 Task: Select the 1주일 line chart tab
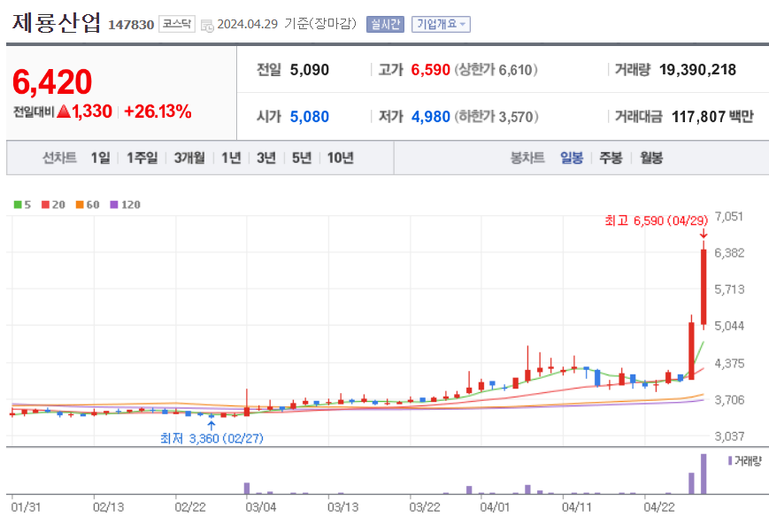tap(142, 158)
